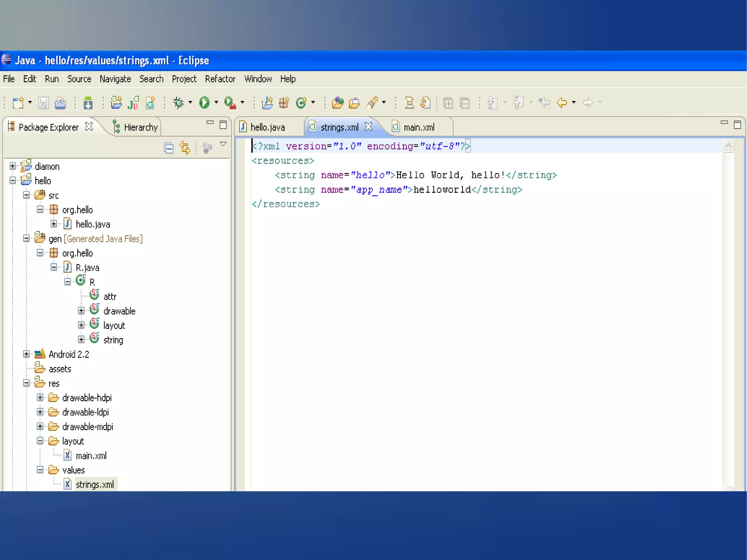Expand the drawable-hdpi folder

pyautogui.click(x=40, y=397)
